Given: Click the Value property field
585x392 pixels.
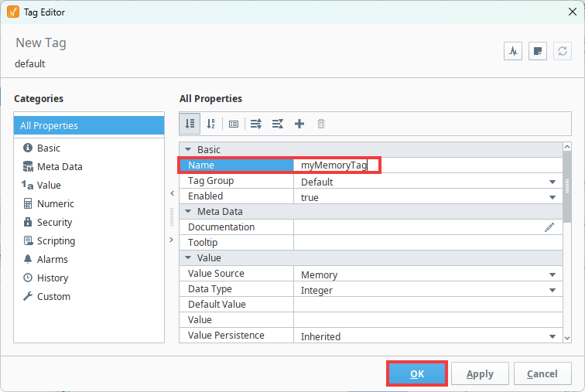Looking at the screenshot, I should 428,320.
